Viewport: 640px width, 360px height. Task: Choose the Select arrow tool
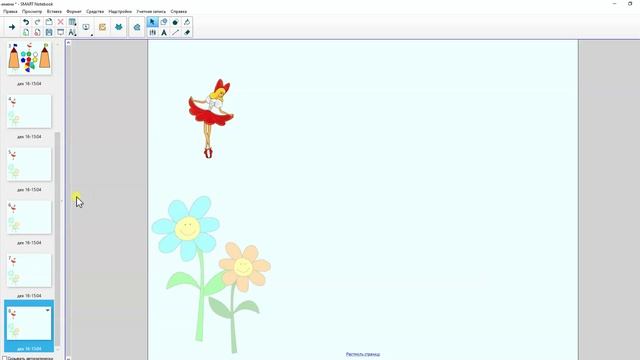click(x=152, y=22)
